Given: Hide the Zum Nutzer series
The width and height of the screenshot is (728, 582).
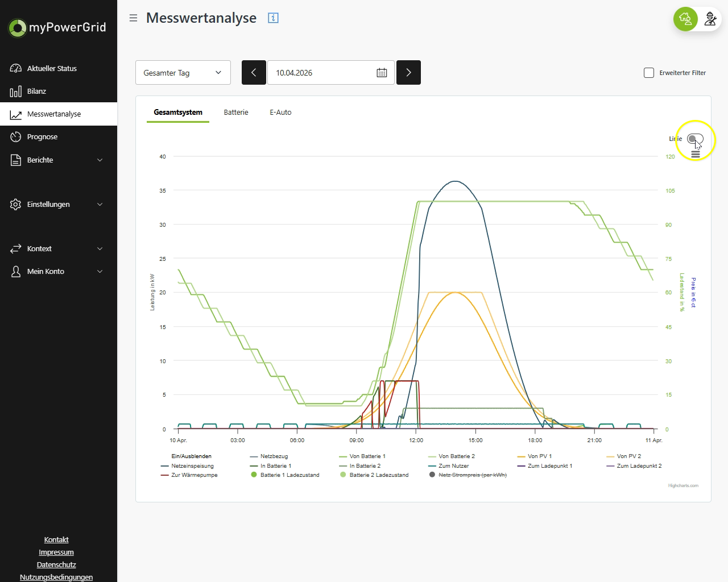Looking at the screenshot, I should pos(449,466).
